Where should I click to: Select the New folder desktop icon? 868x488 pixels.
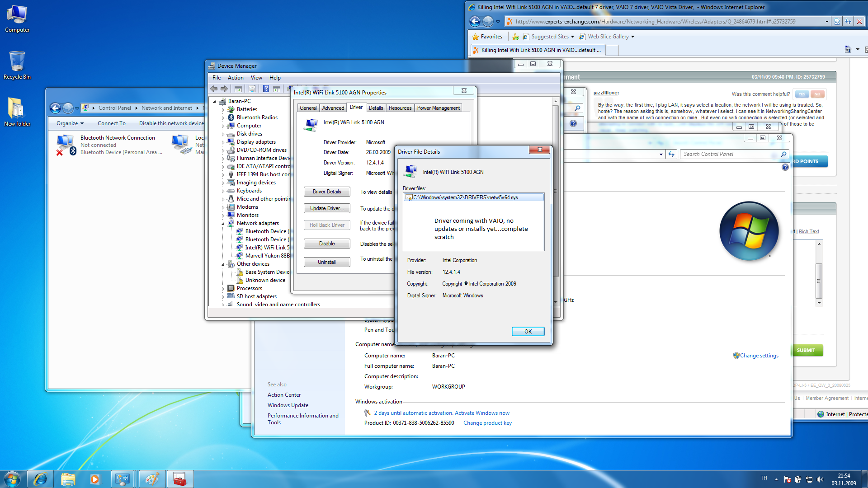tap(17, 112)
